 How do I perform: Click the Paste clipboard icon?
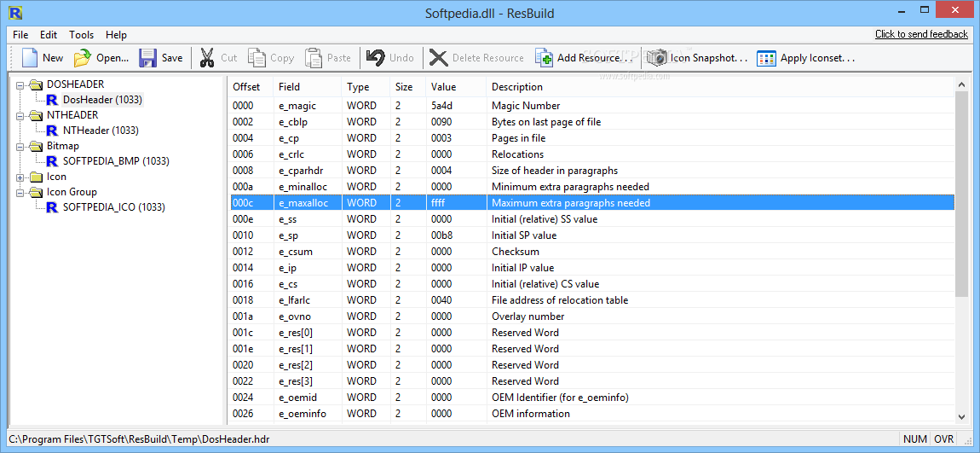(313, 57)
